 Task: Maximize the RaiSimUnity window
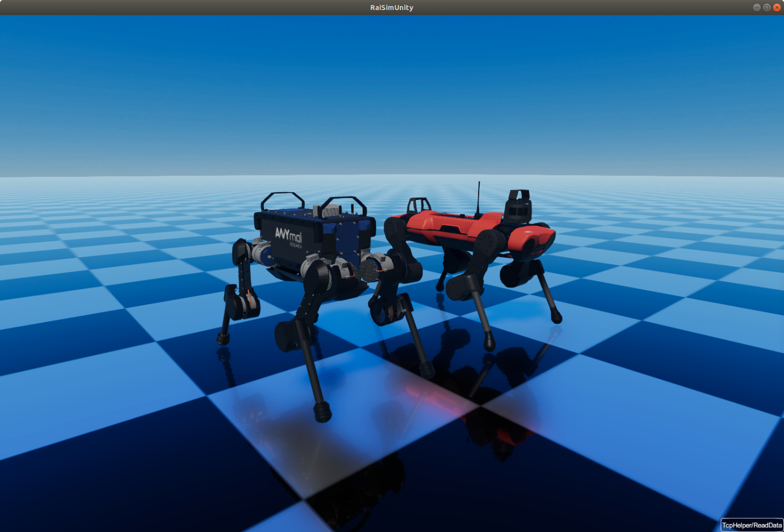point(767,8)
